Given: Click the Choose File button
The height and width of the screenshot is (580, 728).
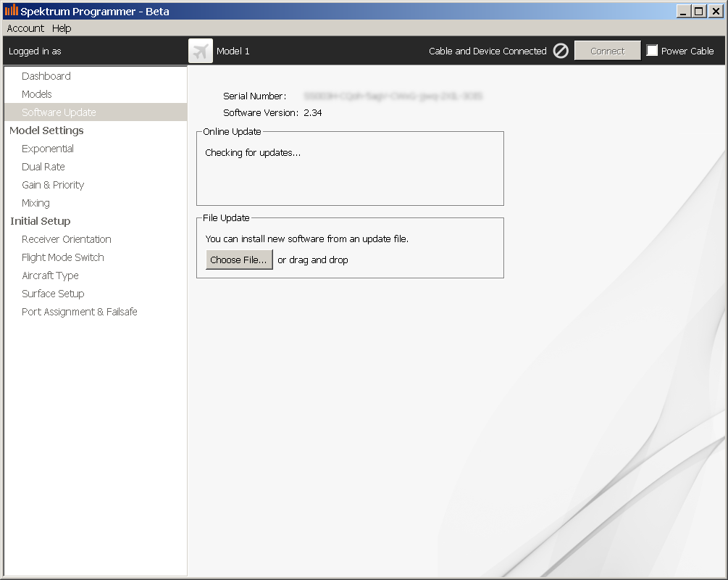Looking at the screenshot, I should (239, 260).
